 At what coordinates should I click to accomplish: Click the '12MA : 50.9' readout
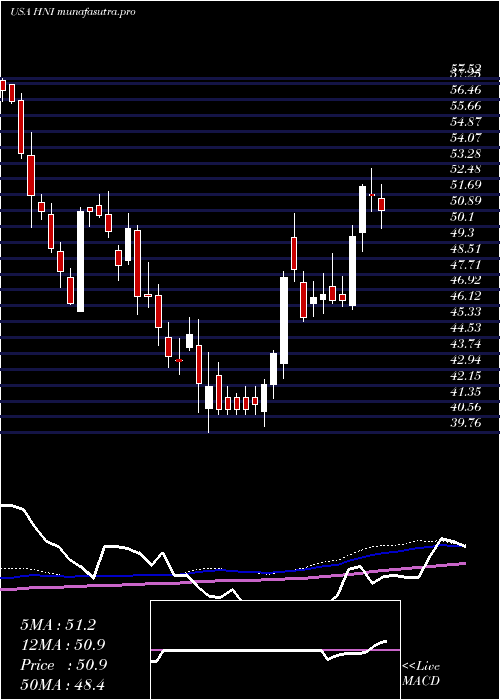click(x=63, y=645)
